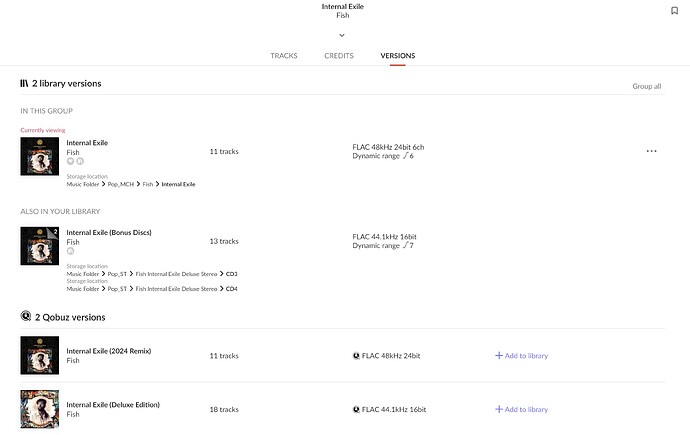Click the Fish artist name under Deluxe Edition
The image size is (690, 435).
tap(73, 414)
